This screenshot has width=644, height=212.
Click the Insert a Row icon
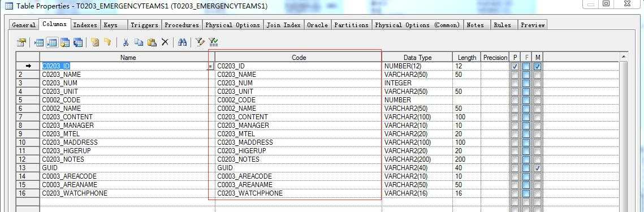[40, 42]
